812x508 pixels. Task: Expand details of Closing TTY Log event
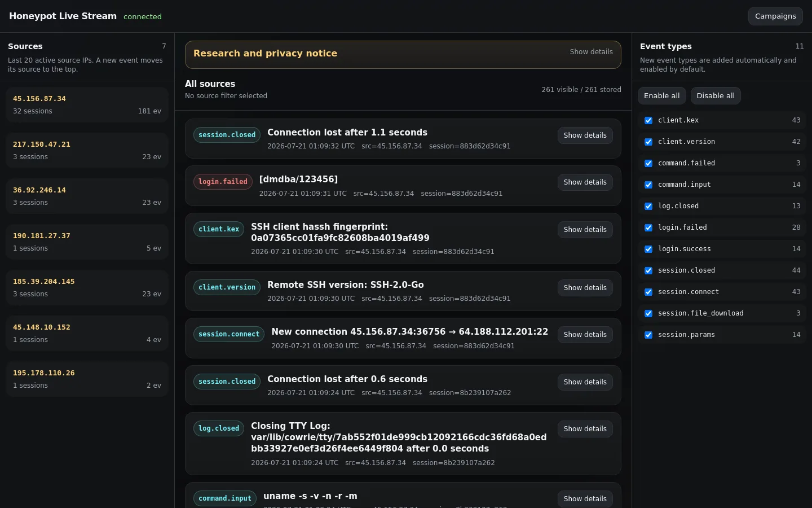tap(585, 429)
